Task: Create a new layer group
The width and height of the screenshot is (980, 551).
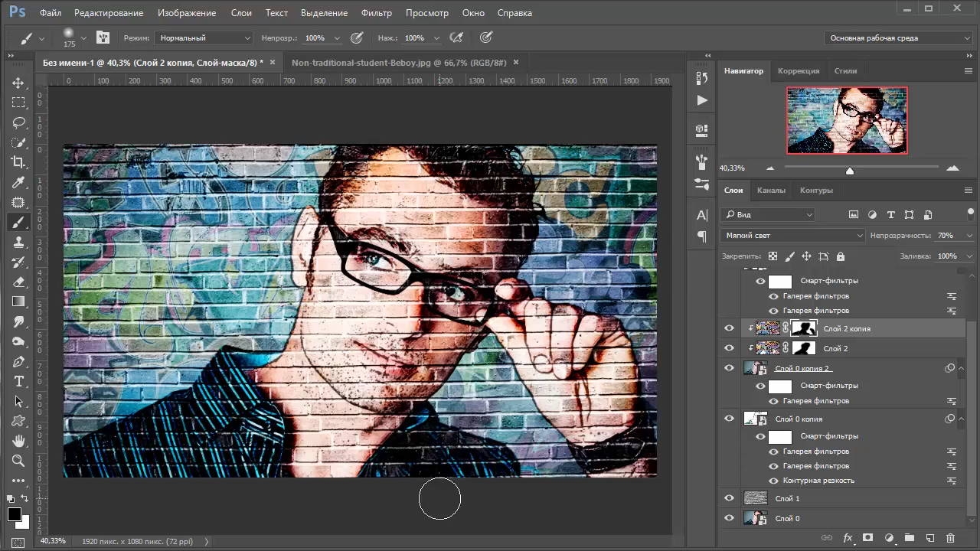Action: (910, 538)
